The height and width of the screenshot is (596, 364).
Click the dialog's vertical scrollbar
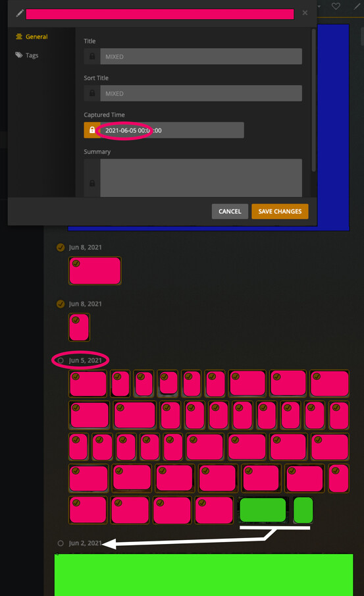tap(313, 100)
